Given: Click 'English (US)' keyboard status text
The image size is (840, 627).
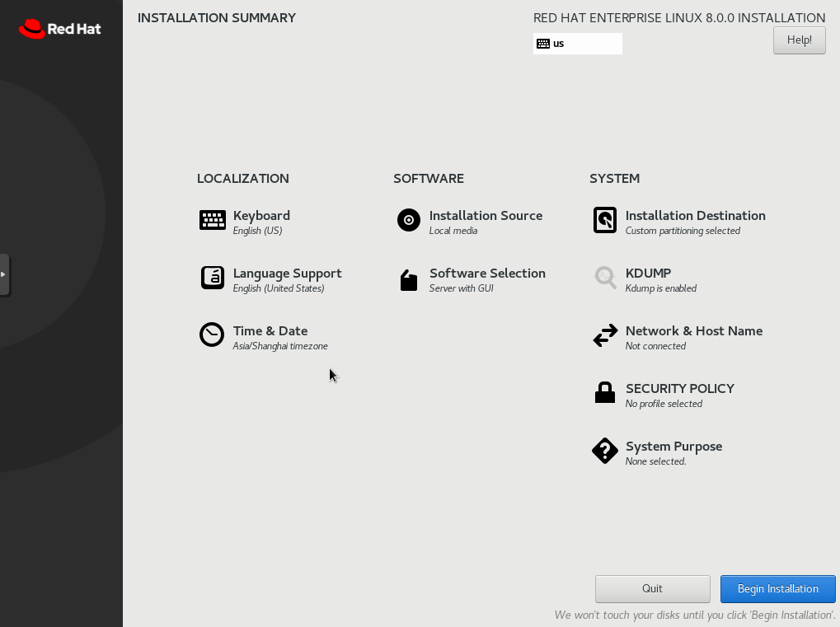Looking at the screenshot, I should point(258,231).
